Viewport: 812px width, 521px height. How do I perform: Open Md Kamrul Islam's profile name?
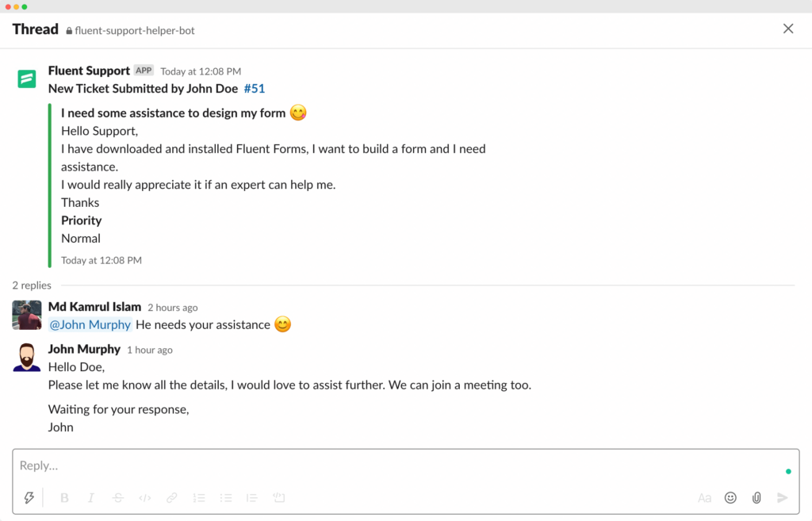pyautogui.click(x=95, y=307)
